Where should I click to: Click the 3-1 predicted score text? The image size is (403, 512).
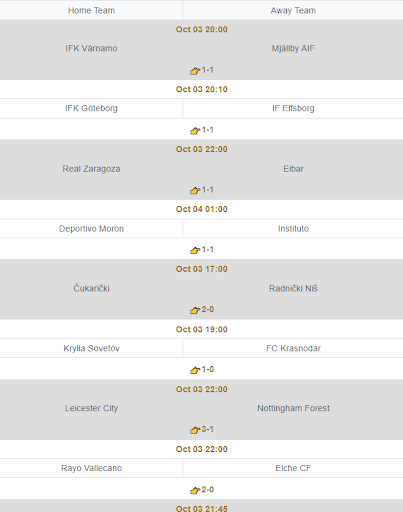tap(207, 429)
